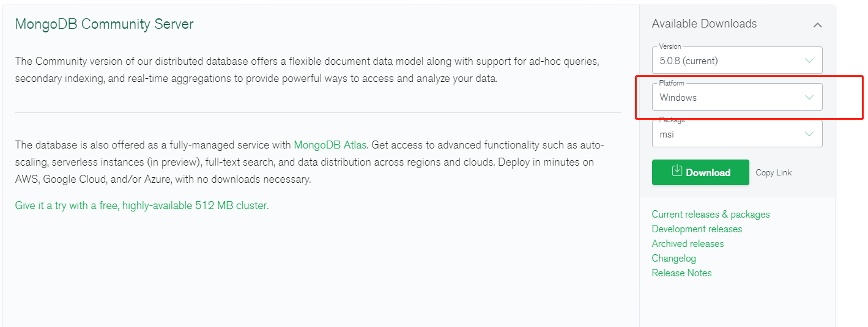Click the chevron arrow in Version field
868x327 pixels.
pyautogui.click(x=809, y=61)
